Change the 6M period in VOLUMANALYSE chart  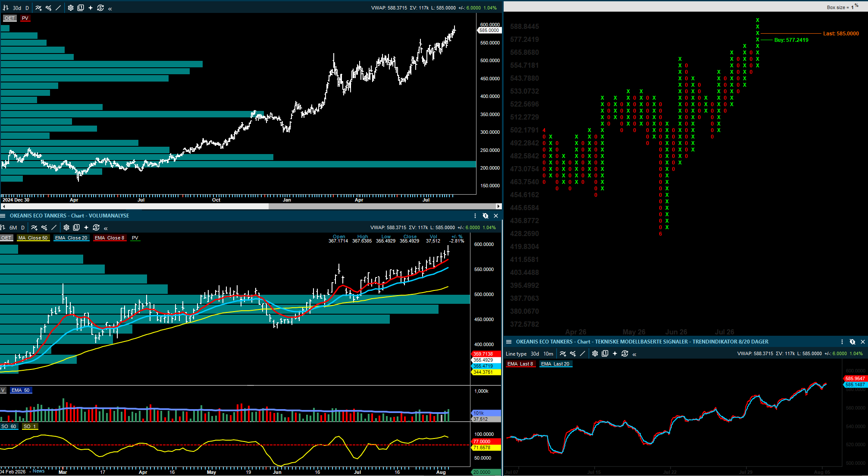pos(13,227)
